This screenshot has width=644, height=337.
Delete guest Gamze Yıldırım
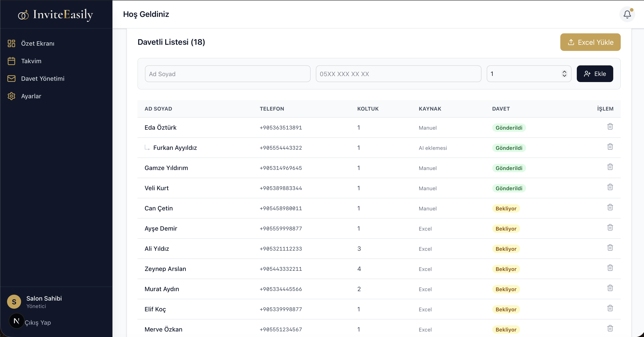(x=610, y=167)
